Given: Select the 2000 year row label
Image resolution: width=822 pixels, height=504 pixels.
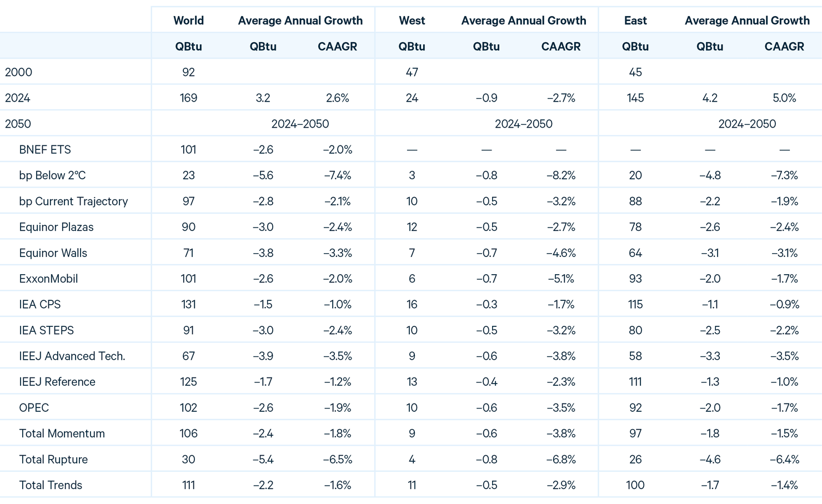Looking at the screenshot, I should point(18,72).
